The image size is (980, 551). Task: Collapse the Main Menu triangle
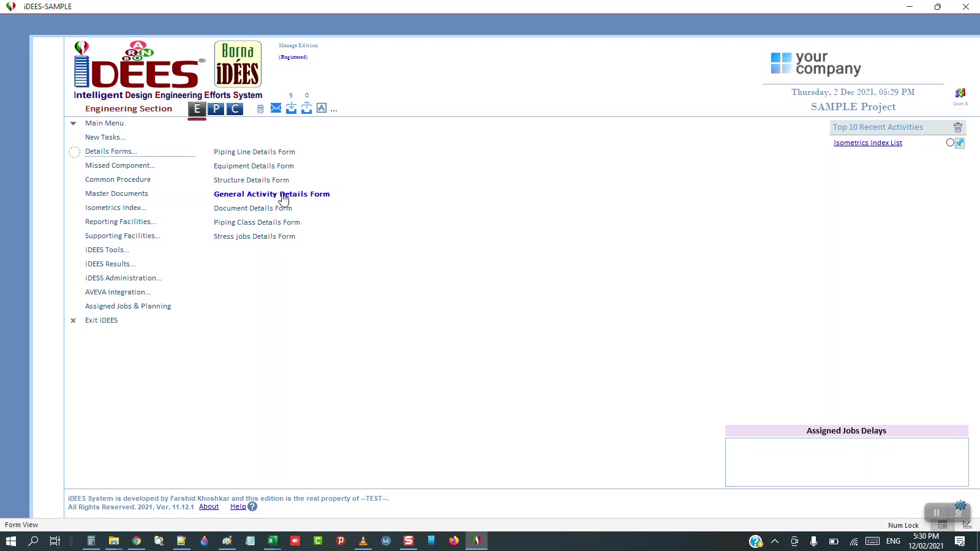click(73, 123)
